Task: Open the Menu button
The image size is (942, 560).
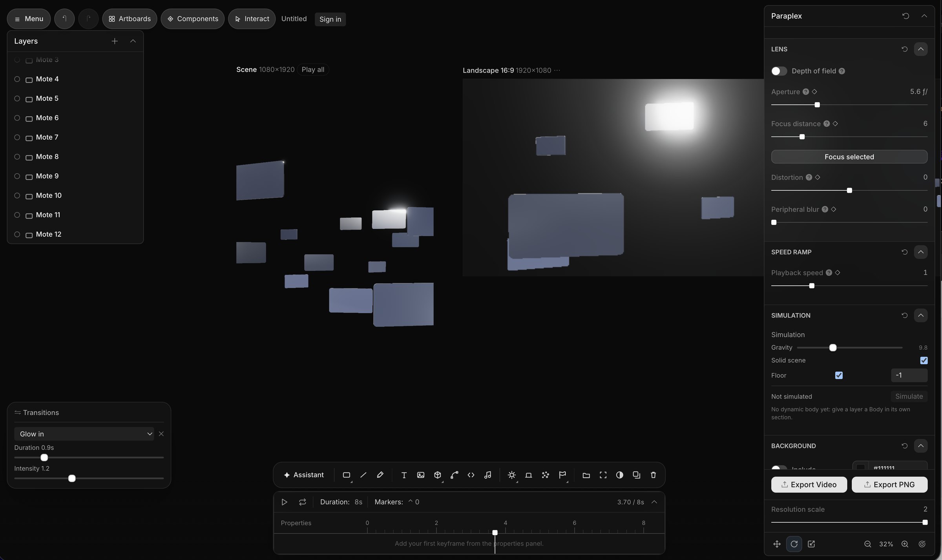Action: (29, 19)
